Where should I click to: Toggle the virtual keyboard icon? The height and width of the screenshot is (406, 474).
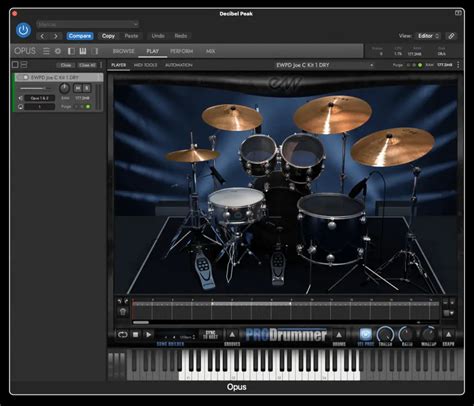[83, 51]
